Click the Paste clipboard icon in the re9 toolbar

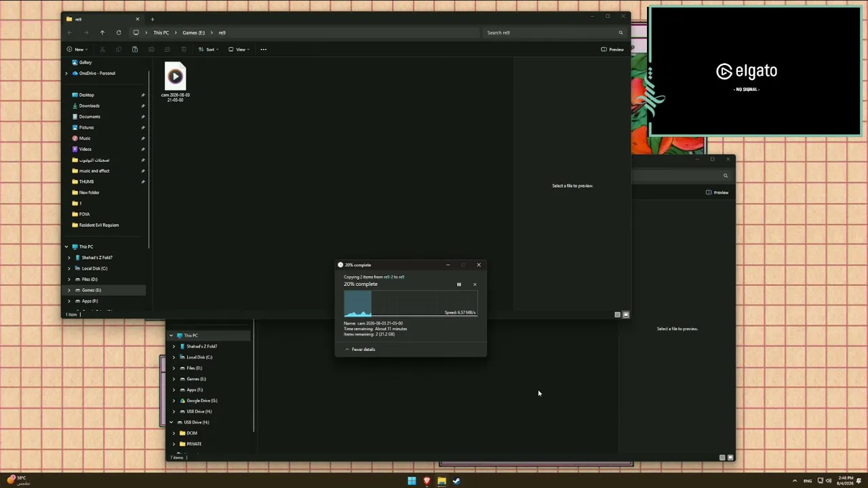coord(135,49)
